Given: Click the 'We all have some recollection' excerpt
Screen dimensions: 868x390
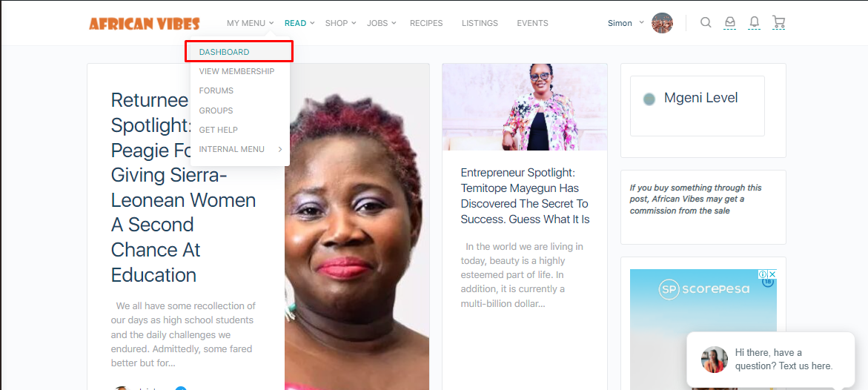Looking at the screenshot, I should click(x=183, y=334).
